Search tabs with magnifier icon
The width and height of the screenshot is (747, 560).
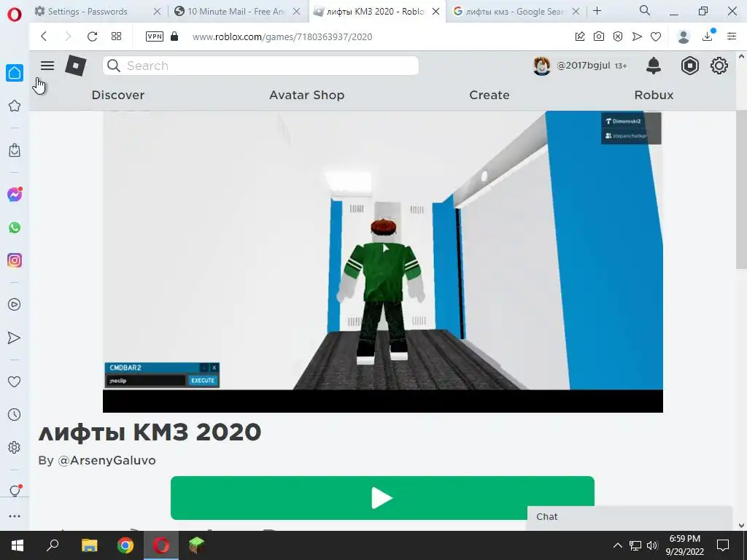645,10
